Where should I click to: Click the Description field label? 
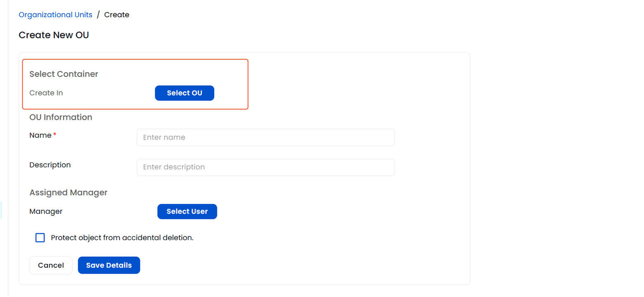pos(50,165)
